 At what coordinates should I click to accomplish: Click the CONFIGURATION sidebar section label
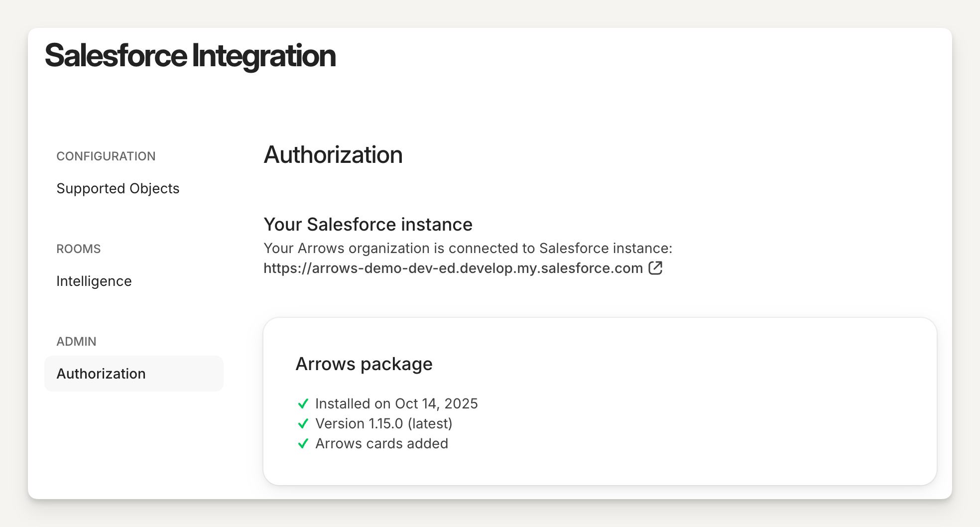click(x=106, y=156)
